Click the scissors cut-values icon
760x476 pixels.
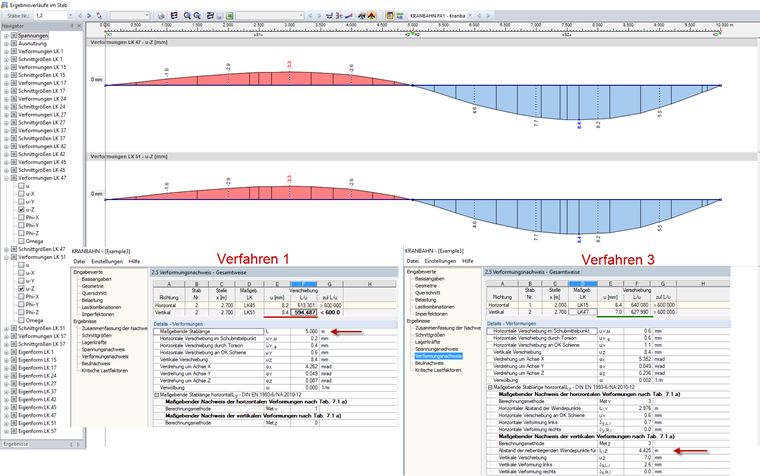point(339,16)
